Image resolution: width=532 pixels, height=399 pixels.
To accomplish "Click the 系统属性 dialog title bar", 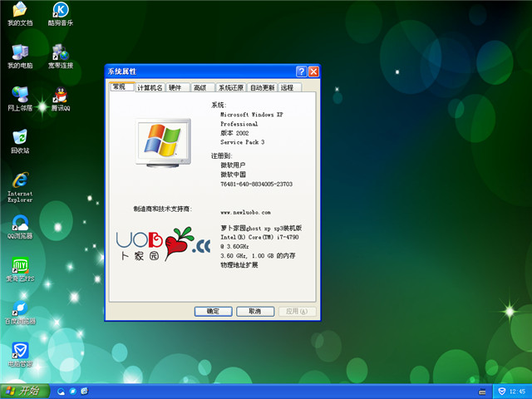I will [200, 71].
